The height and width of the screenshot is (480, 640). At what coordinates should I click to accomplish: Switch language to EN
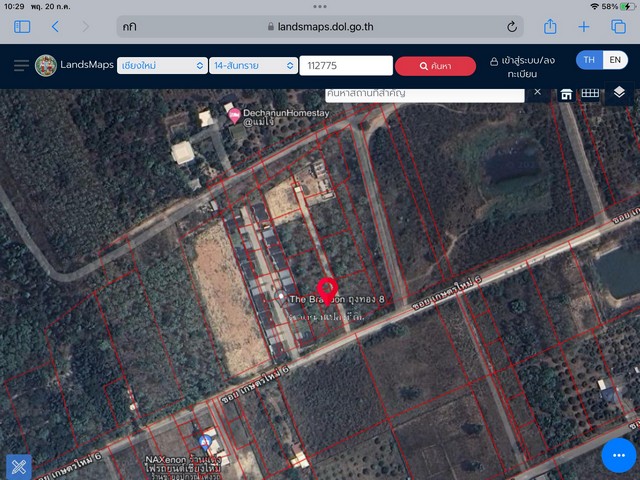[615, 60]
